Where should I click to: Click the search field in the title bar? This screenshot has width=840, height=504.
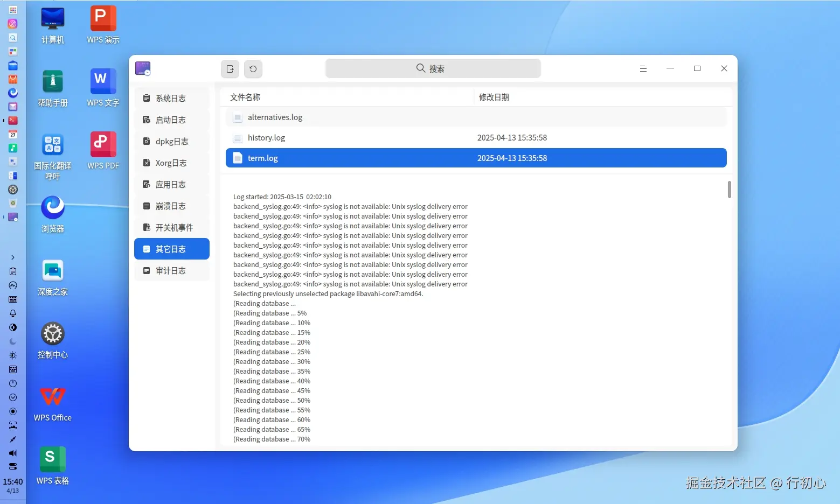pyautogui.click(x=433, y=68)
